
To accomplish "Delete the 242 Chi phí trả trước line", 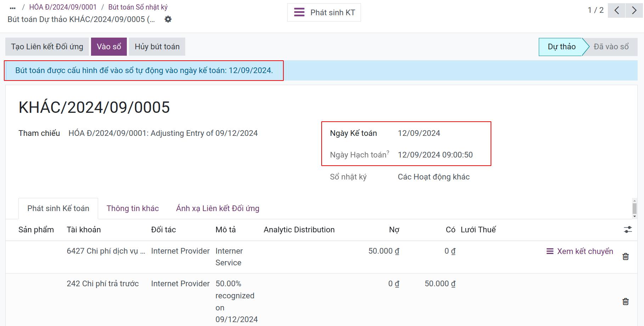I will [x=626, y=301].
